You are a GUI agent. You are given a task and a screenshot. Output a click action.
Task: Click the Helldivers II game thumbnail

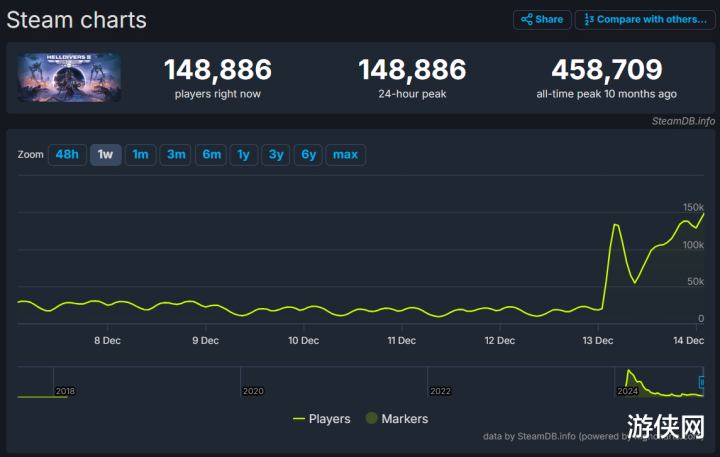(x=69, y=78)
